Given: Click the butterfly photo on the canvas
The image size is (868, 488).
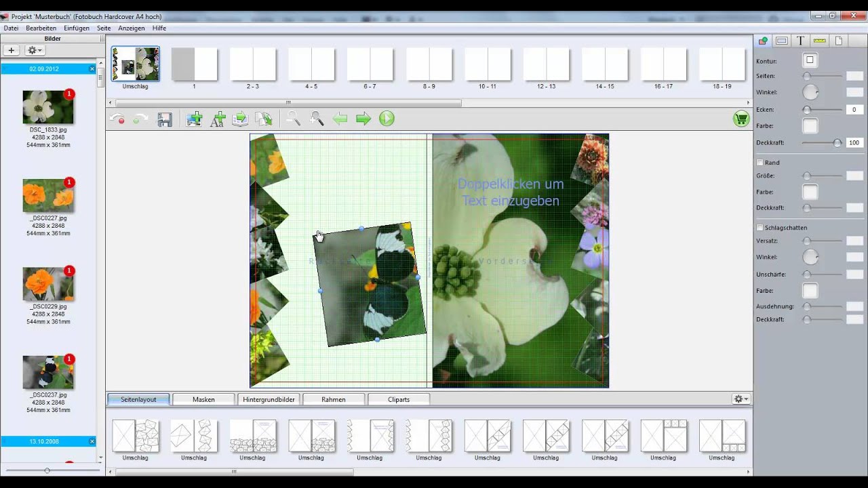Looking at the screenshot, I should click(x=370, y=285).
